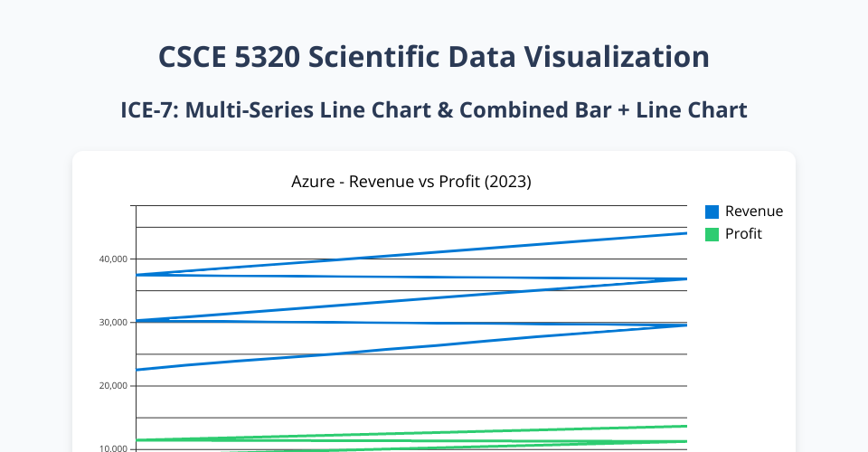Click the Revenue right endpoint just below 30,000
Viewport: 868px width, 452px height.
pos(686,325)
